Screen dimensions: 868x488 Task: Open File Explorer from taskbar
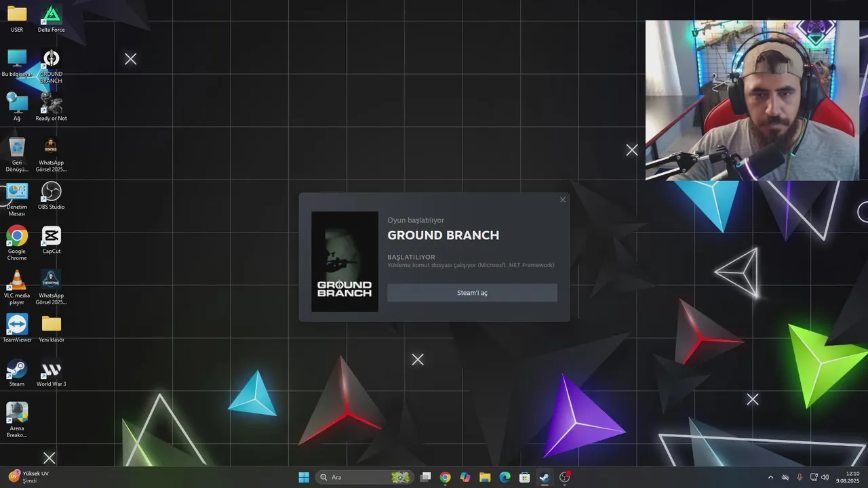coord(485,477)
